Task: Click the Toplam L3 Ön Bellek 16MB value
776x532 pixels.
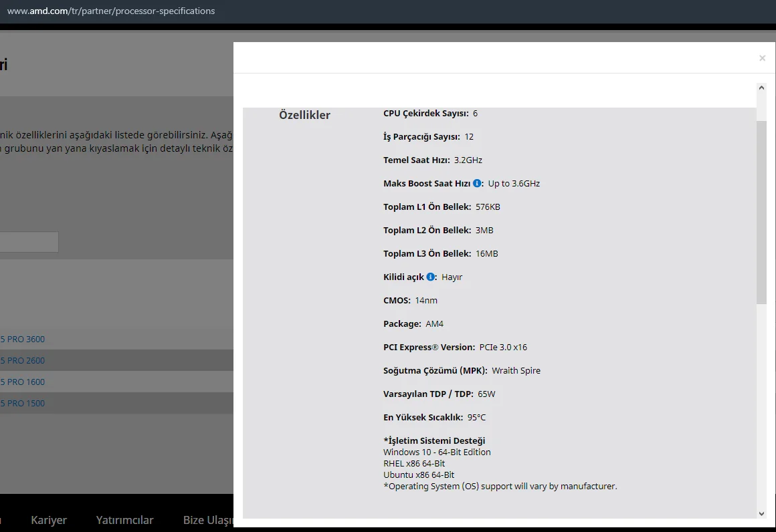Action: (x=486, y=253)
